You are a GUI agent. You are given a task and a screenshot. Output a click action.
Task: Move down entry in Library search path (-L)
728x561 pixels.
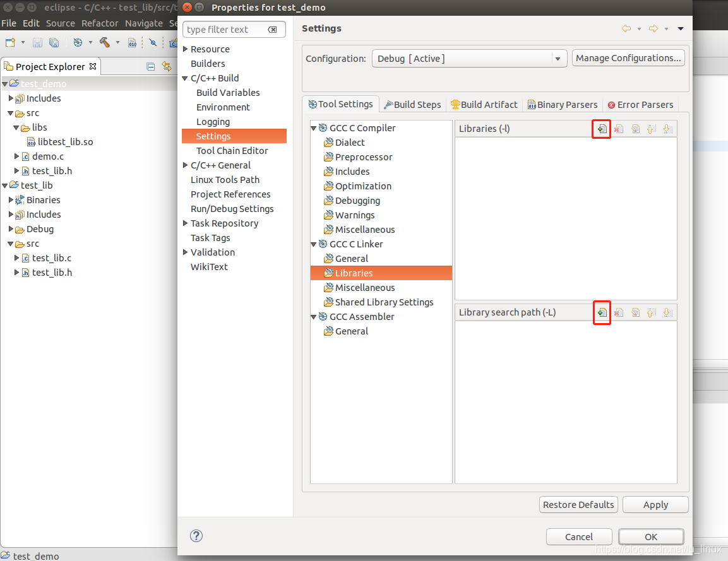667,313
